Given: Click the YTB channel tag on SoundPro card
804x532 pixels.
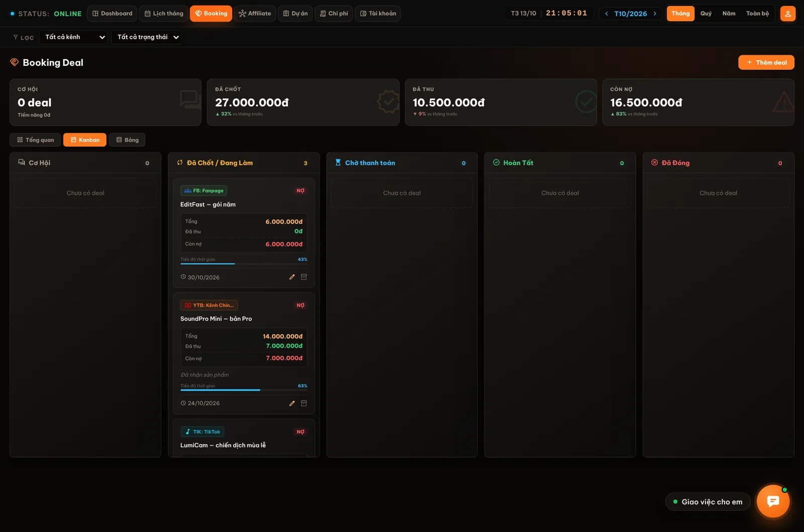Looking at the screenshot, I should (x=209, y=305).
